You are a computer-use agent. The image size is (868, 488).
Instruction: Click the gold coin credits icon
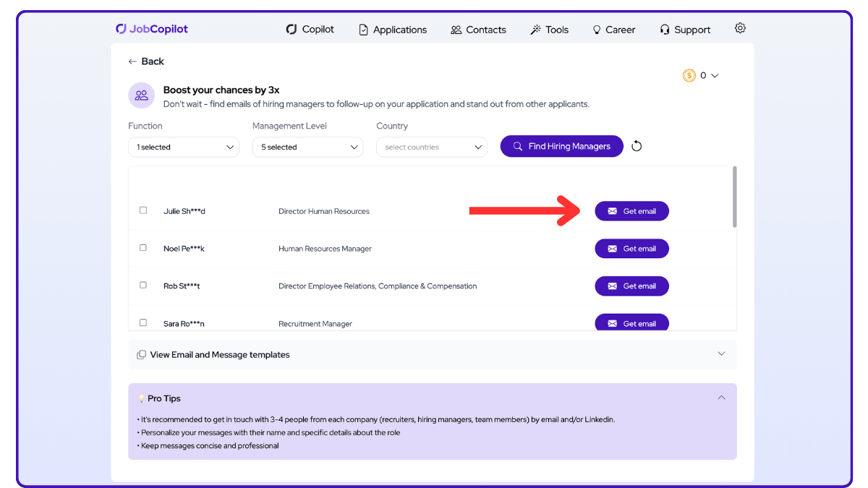click(x=689, y=75)
